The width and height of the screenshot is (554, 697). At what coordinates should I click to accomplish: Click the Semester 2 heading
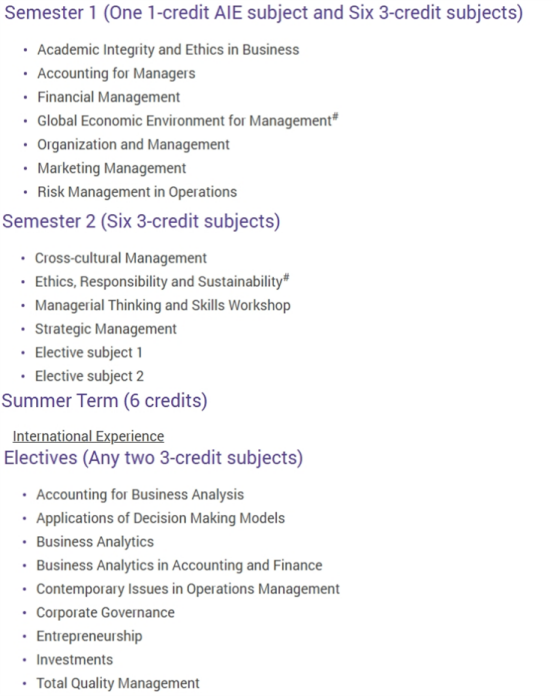[141, 221]
